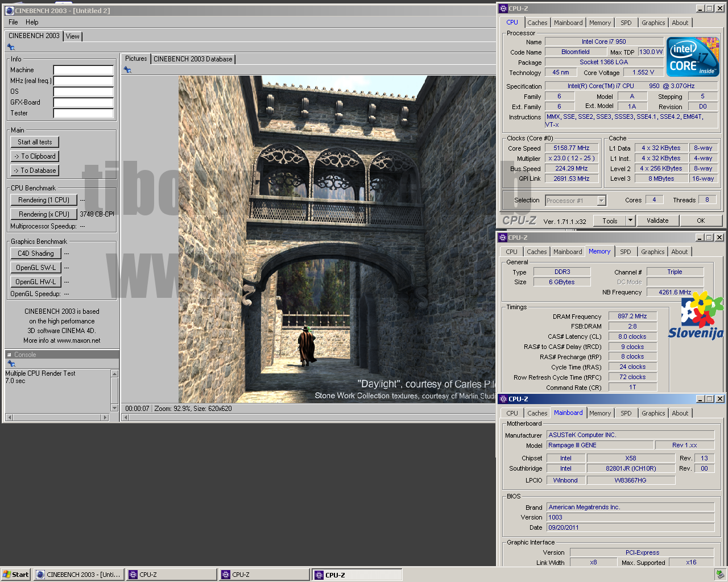Click the Intel Core i7 950 name field
728x582 pixels.
point(604,42)
